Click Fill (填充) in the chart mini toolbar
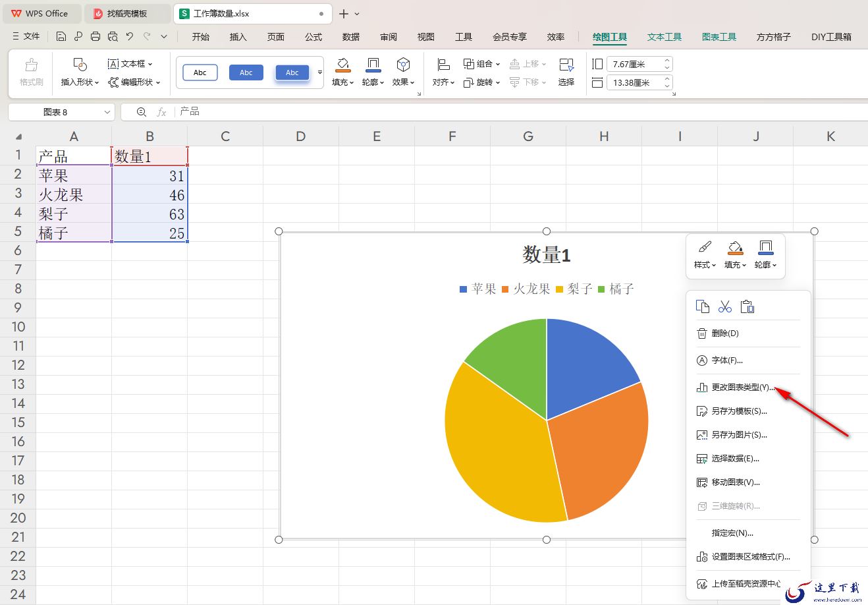Viewport: 868px width, 605px height. tap(735, 254)
